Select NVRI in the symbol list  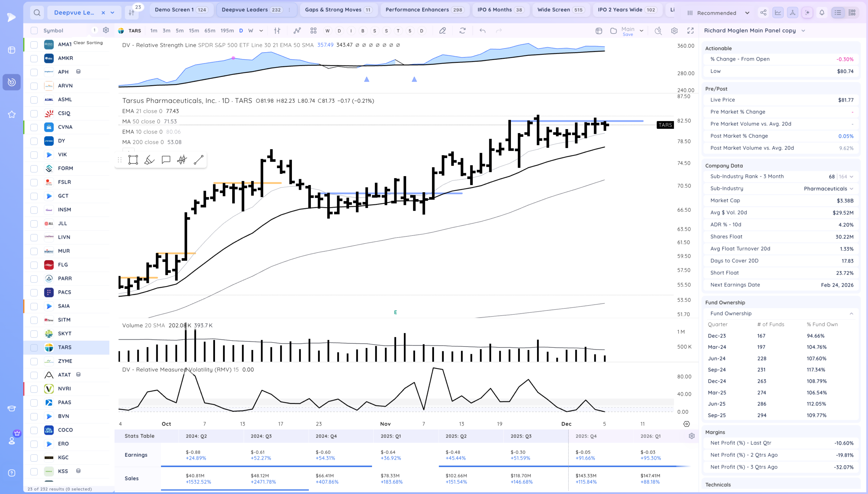(64, 389)
